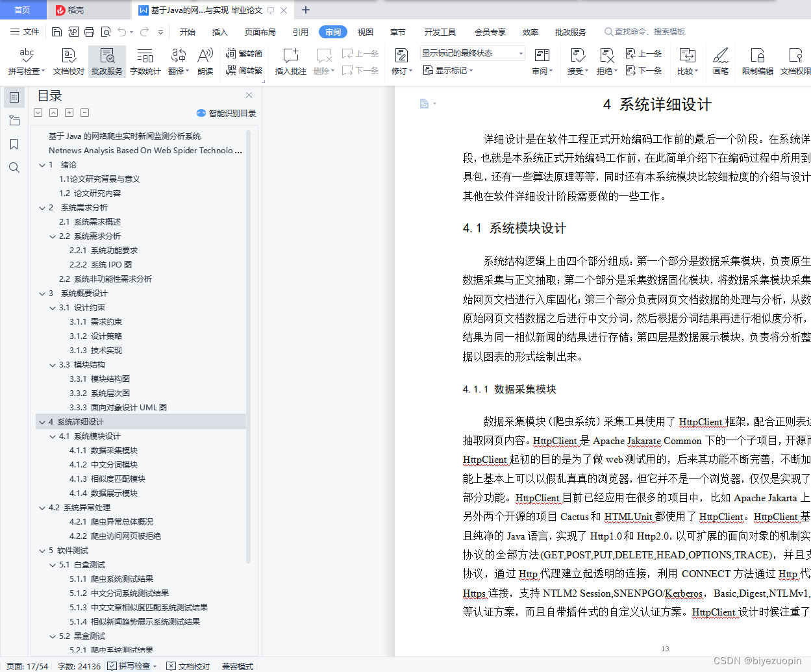Click the search commands field

[x=645, y=32]
